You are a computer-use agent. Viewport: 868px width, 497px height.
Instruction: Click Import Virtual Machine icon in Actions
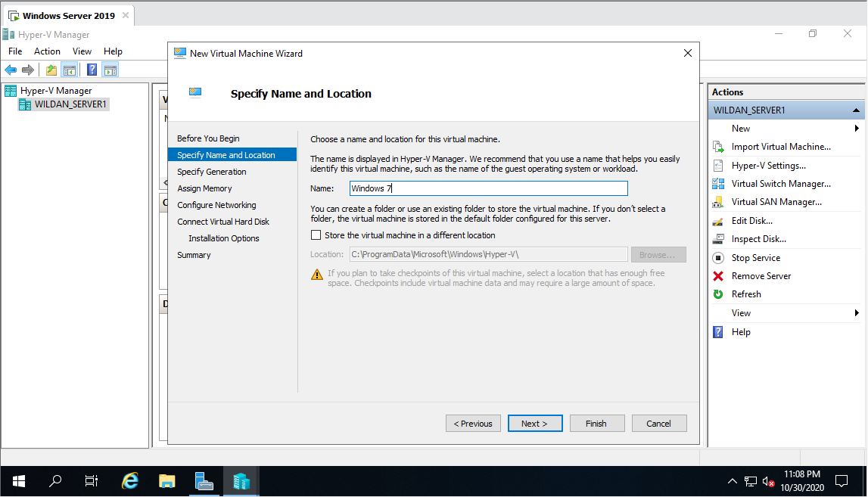pos(718,147)
